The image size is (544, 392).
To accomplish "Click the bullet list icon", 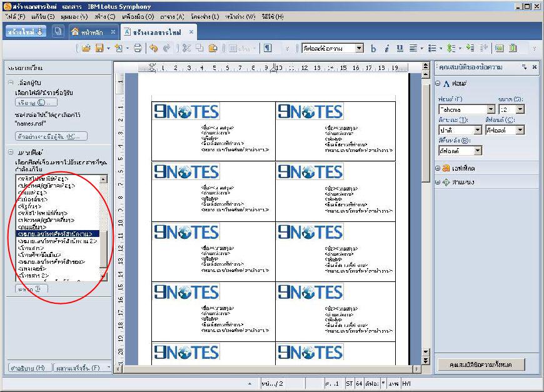I will point(432,48).
